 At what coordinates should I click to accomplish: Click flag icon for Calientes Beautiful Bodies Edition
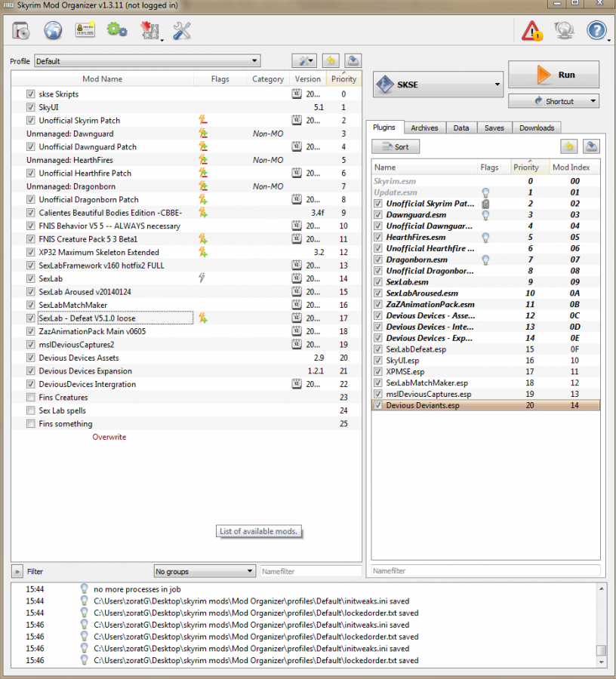(203, 213)
